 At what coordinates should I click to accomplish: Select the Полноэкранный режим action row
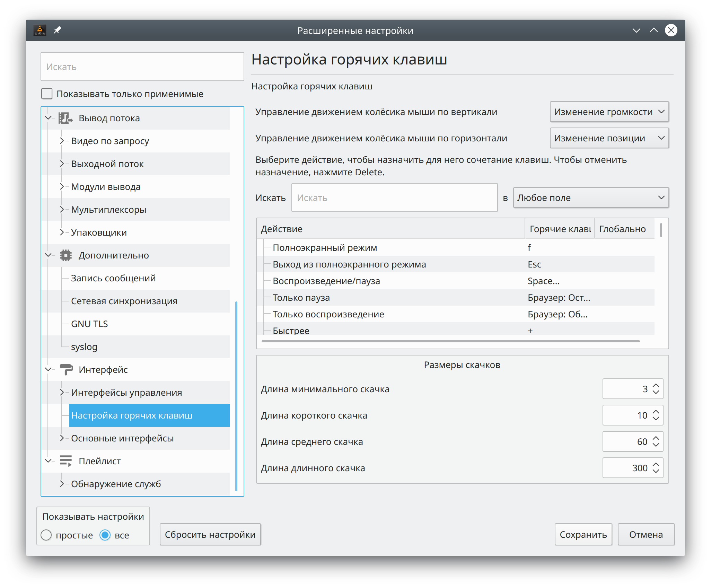(456, 248)
